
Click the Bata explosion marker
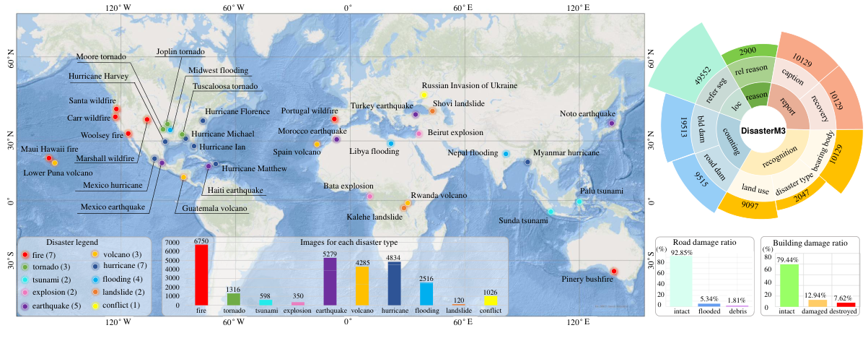[x=370, y=196]
